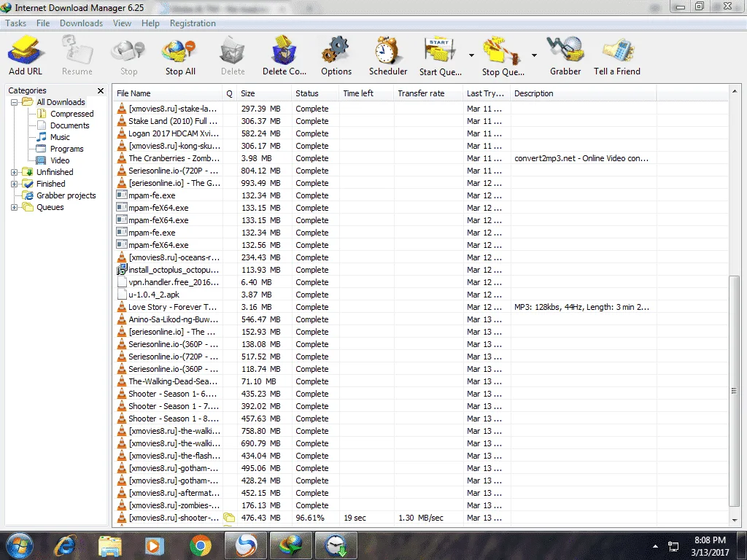Open the File menu
747x560 pixels.
tap(43, 23)
